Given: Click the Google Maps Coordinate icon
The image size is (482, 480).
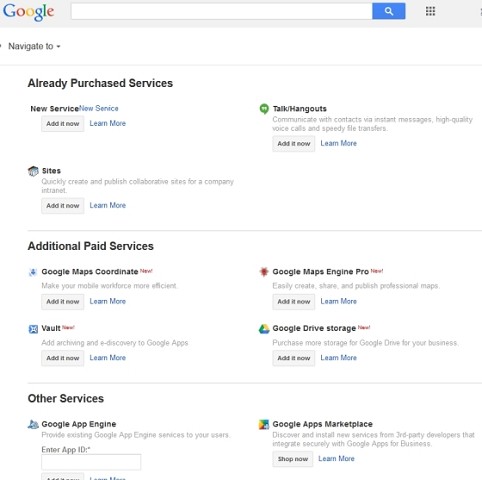Looking at the screenshot, I should (x=33, y=272).
